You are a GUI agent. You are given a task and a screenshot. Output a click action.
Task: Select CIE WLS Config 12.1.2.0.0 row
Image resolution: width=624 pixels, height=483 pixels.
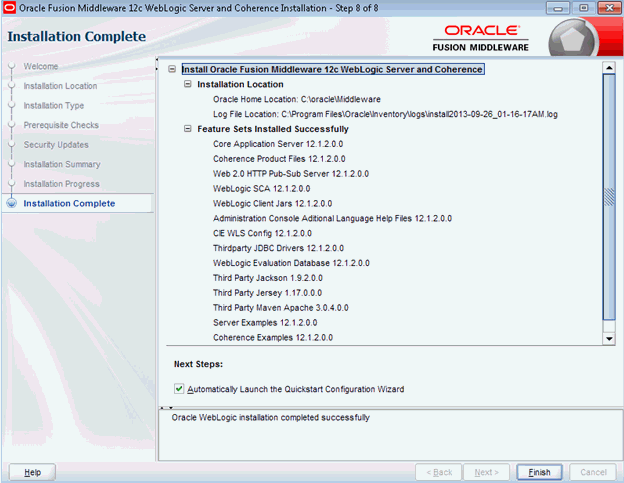(x=262, y=233)
